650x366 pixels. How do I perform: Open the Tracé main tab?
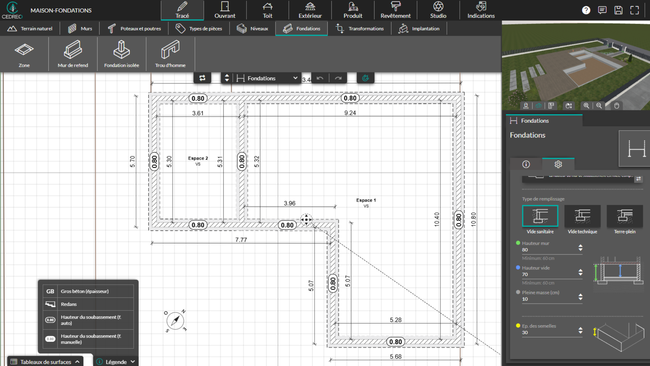pyautogui.click(x=182, y=10)
